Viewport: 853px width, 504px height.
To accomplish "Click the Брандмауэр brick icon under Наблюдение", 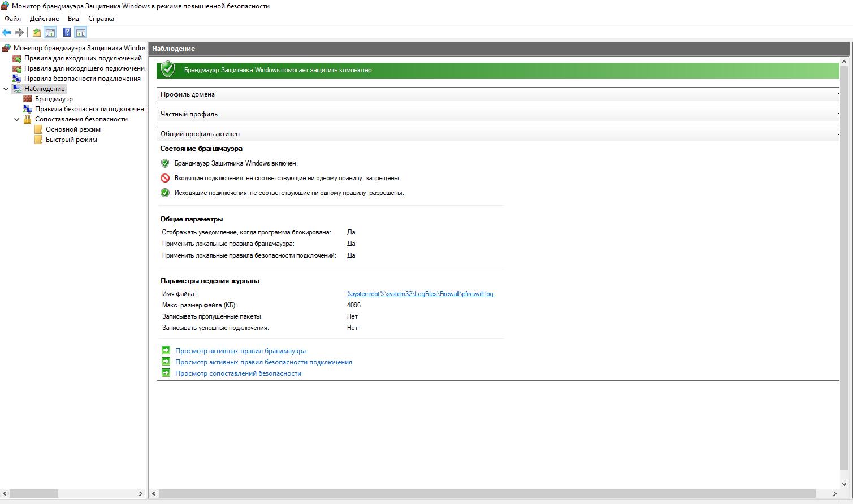I will click(27, 99).
